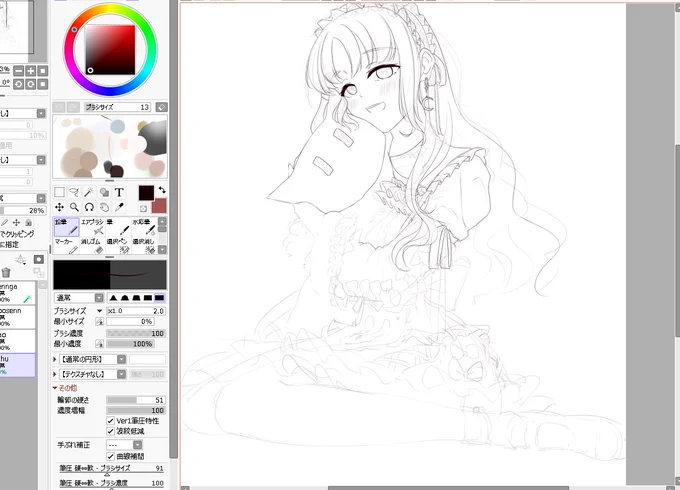Click the color mixing scratchpad
This screenshot has height=490, width=680.
pyautogui.click(x=110, y=147)
